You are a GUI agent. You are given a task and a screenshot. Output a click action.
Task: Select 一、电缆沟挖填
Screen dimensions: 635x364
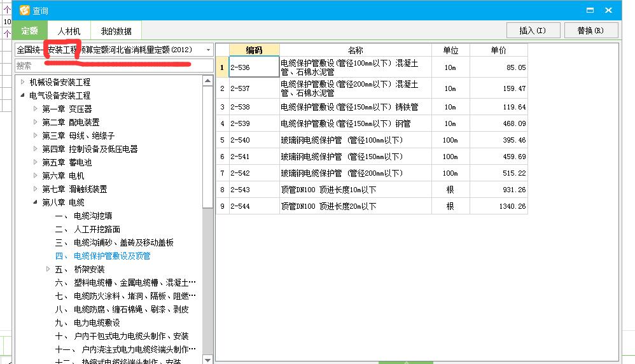83,216
